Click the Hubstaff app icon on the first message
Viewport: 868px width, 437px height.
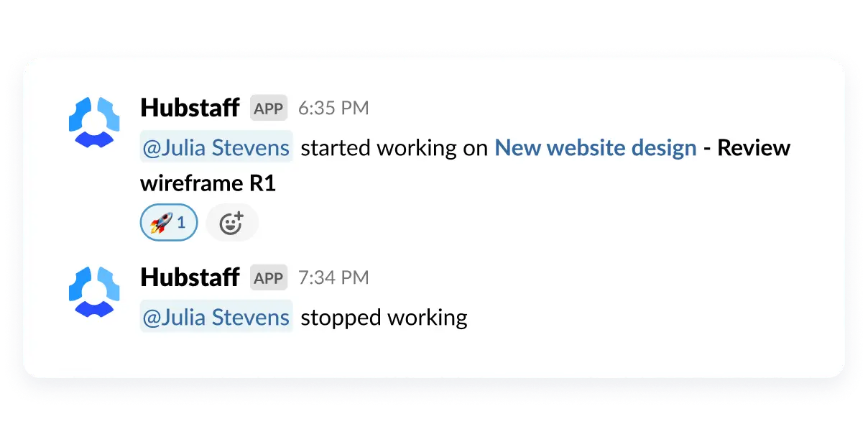(94, 121)
